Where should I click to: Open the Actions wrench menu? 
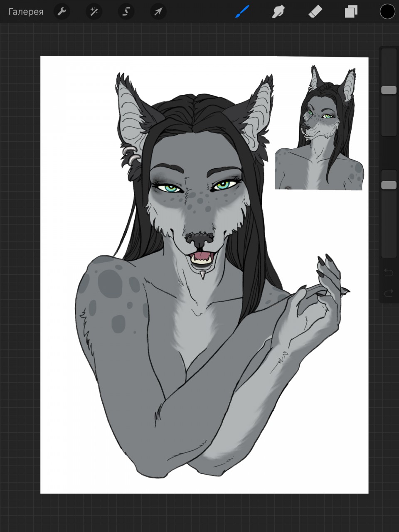click(x=62, y=12)
